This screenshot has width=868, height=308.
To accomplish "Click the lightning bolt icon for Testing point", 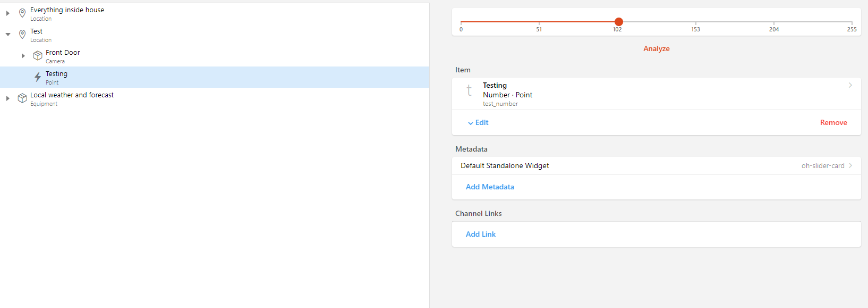I will pos(38,77).
